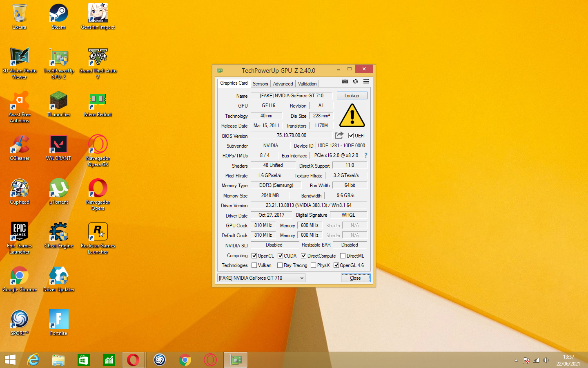Toggle the DirectML checkbox
Image resolution: width=588 pixels, height=368 pixels.
(343, 256)
